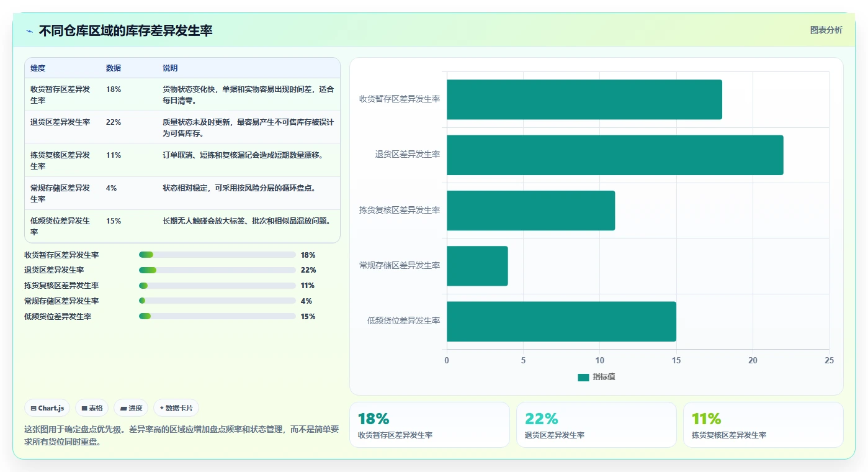Click the 常规存储区 chart bar

(477, 266)
